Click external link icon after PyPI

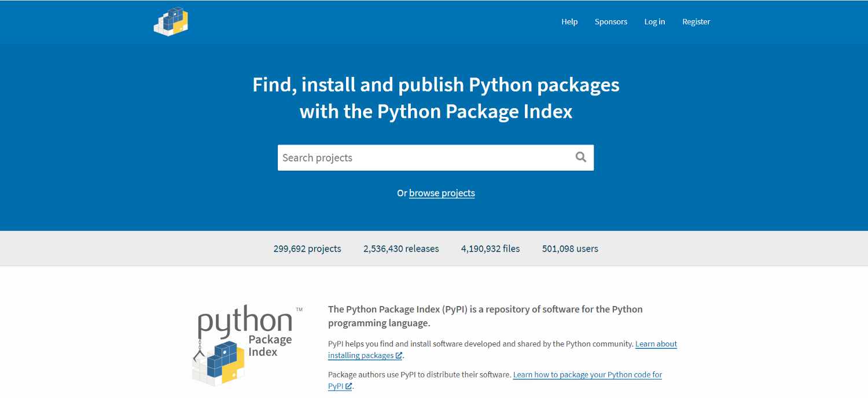348,386
